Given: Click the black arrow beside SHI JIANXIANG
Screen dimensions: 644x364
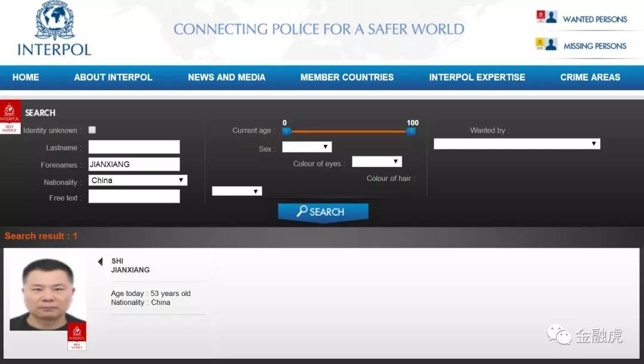Looking at the screenshot, I should (x=100, y=261).
